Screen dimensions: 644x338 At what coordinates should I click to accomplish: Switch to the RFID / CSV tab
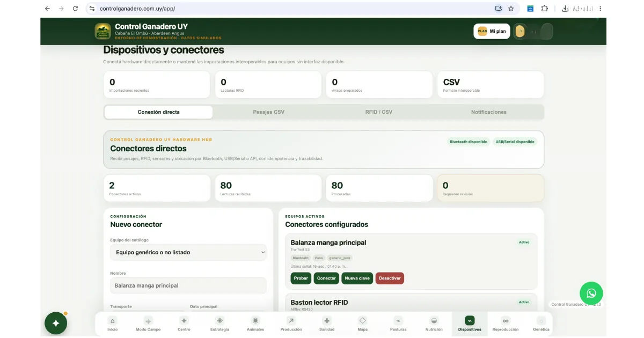(379, 112)
